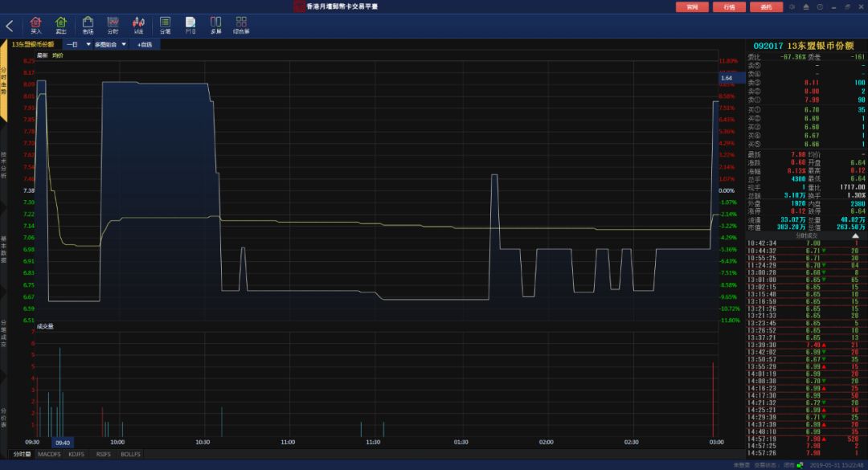Viewport: 868px width, 470px height.
Task: Select the 分价表 vertical sidebar tab
Action: coord(3,418)
